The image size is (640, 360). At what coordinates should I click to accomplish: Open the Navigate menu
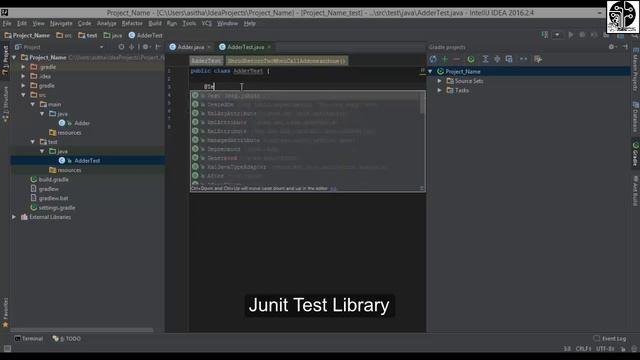(x=61, y=24)
